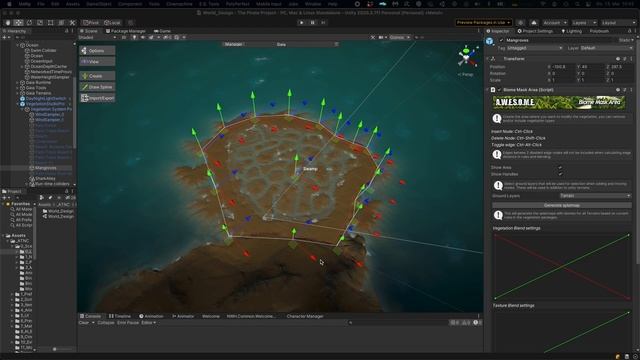Open the Layers dropdown in top toolbar
The image size is (640, 360).
point(584,23)
